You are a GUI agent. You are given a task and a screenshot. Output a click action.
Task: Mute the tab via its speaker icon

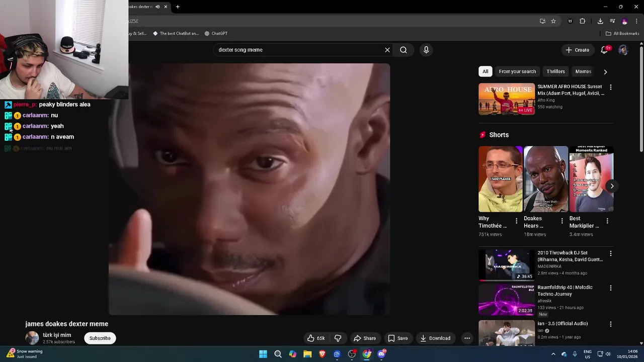click(157, 7)
